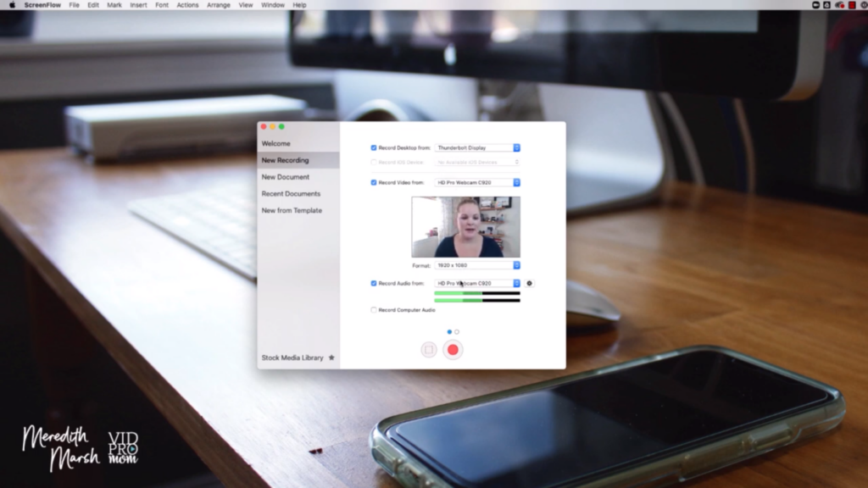Screen dimensions: 868x488
Task: Click the webcam preview thumbnail
Action: (465, 227)
